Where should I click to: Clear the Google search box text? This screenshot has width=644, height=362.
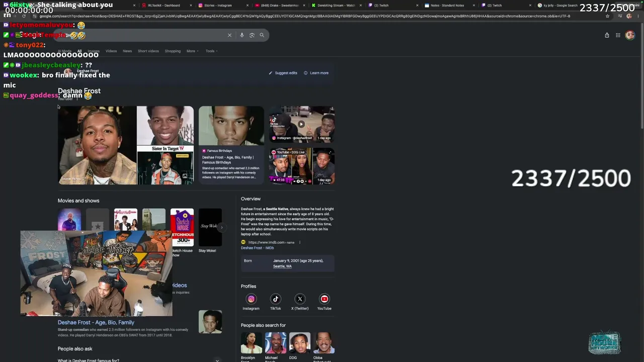pyautogui.click(x=229, y=35)
